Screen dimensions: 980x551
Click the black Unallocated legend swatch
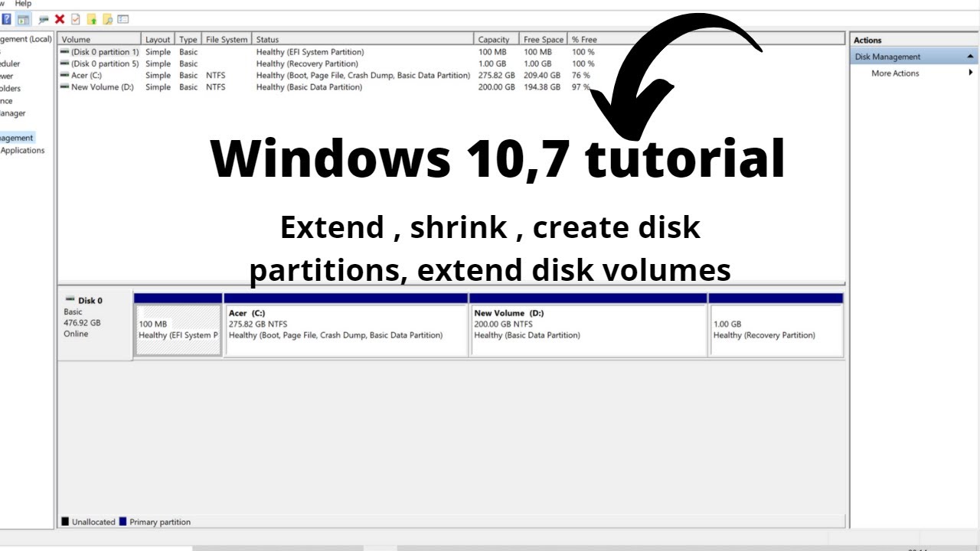(65, 522)
